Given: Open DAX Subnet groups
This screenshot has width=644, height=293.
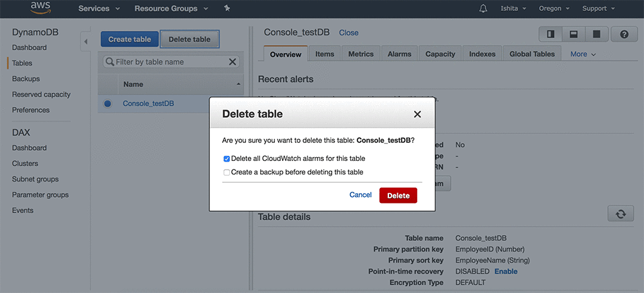Looking at the screenshot, I should click(35, 179).
